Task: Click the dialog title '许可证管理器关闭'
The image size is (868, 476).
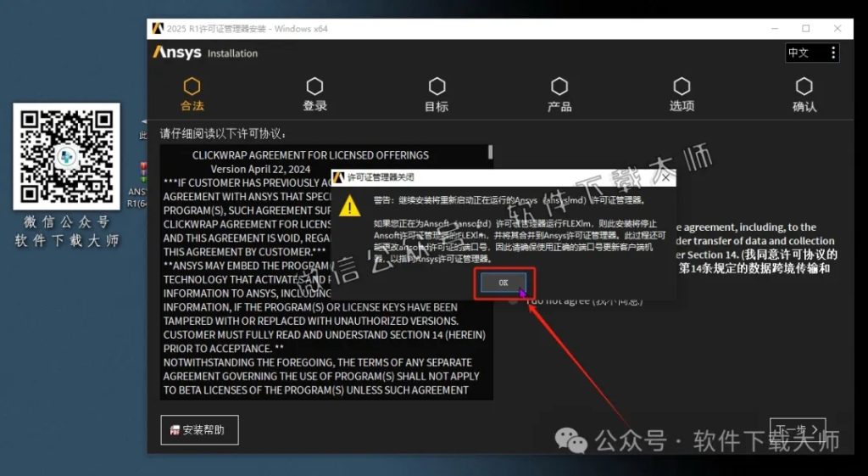Action: [x=381, y=178]
